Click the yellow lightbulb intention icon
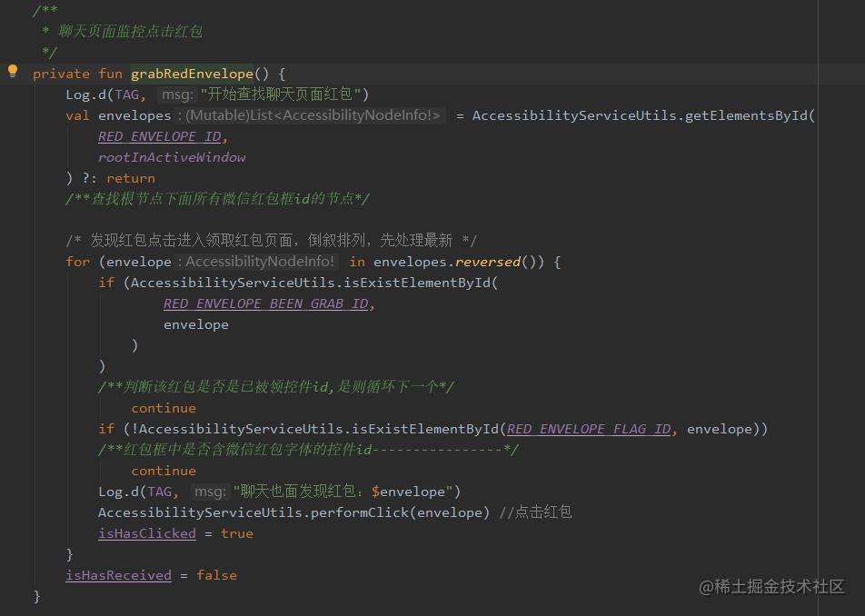This screenshot has width=865, height=616. pos(13,71)
